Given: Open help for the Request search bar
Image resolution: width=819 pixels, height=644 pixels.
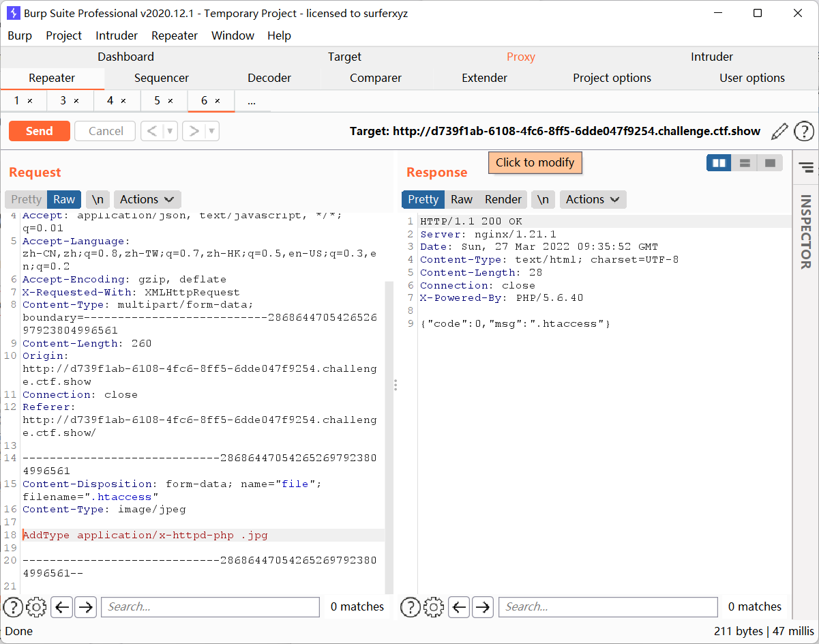Looking at the screenshot, I should [x=13, y=606].
